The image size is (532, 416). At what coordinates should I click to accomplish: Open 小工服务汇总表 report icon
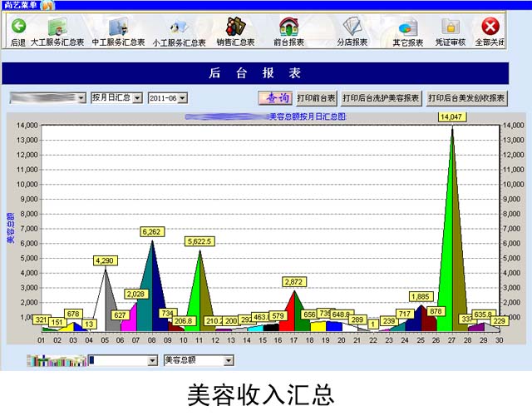point(178,28)
